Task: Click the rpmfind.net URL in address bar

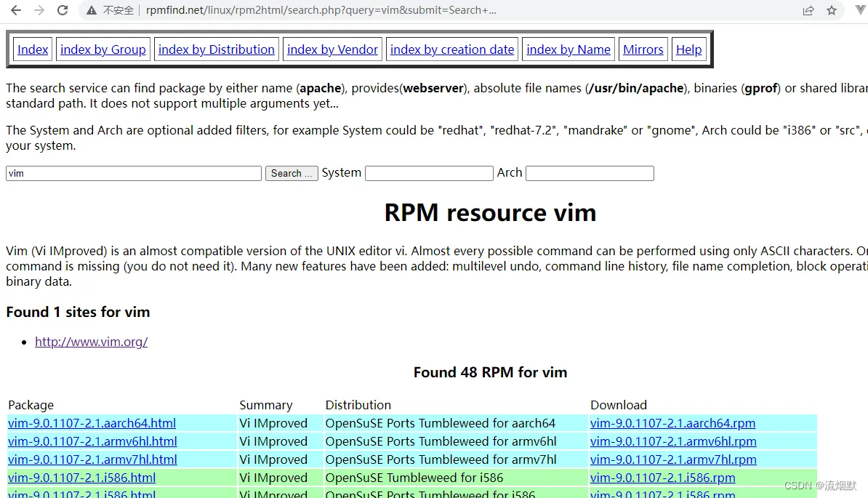Action: click(321, 10)
